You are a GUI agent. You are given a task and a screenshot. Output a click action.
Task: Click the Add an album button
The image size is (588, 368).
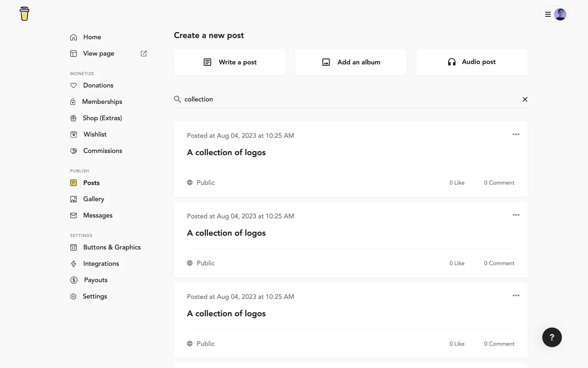pyautogui.click(x=351, y=62)
